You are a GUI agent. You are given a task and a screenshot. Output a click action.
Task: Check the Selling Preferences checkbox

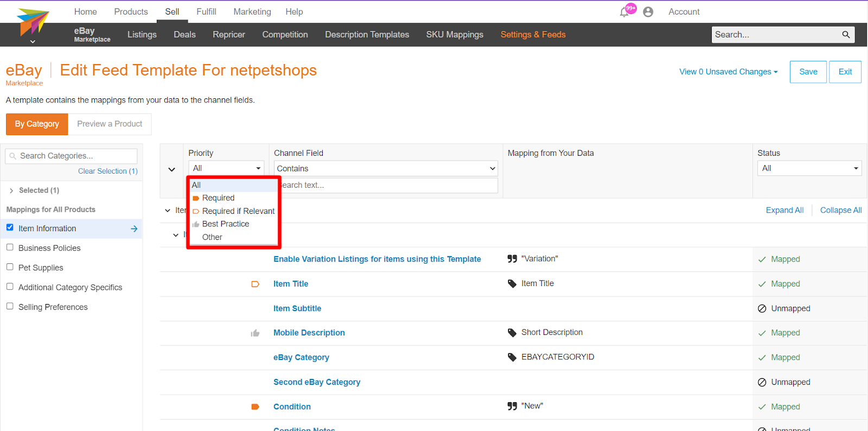pos(10,306)
